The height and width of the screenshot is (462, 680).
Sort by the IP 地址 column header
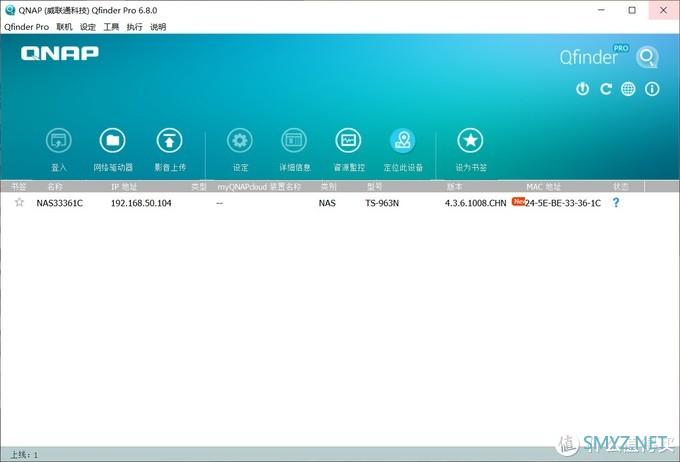[124, 187]
